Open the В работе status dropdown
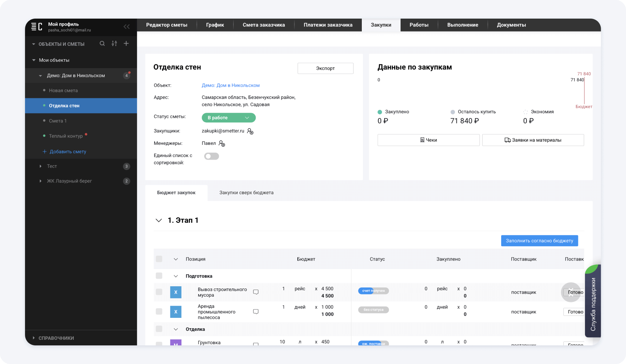This screenshot has height=364, width=626. [x=228, y=118]
